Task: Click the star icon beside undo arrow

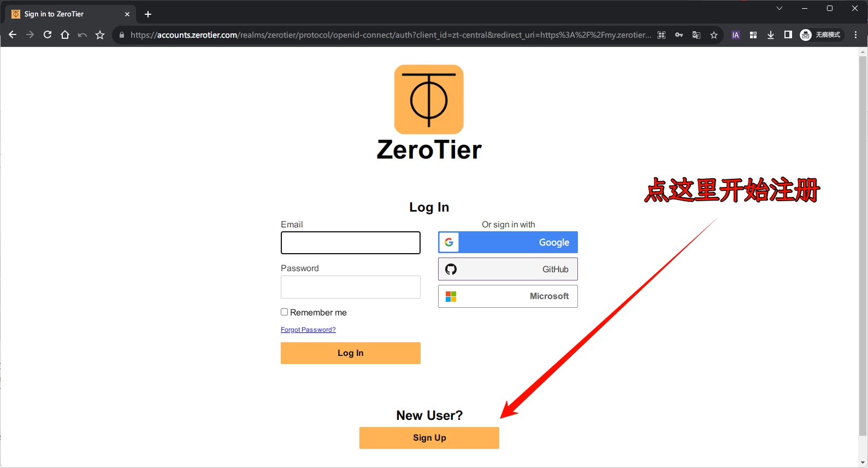Action: click(x=100, y=35)
